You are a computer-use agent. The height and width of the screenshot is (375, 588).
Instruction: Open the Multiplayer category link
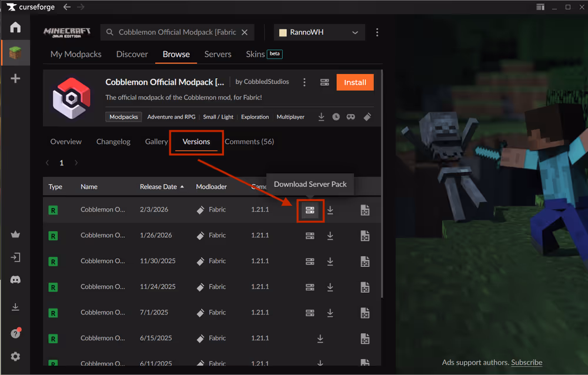point(290,117)
